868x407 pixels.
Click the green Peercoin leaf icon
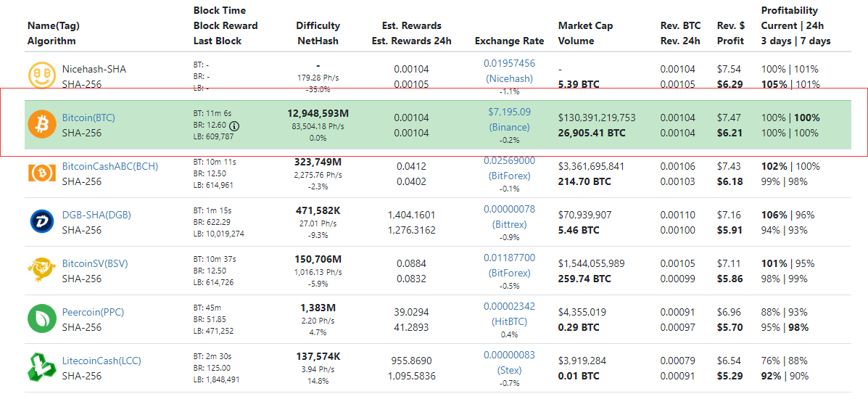pyautogui.click(x=42, y=319)
